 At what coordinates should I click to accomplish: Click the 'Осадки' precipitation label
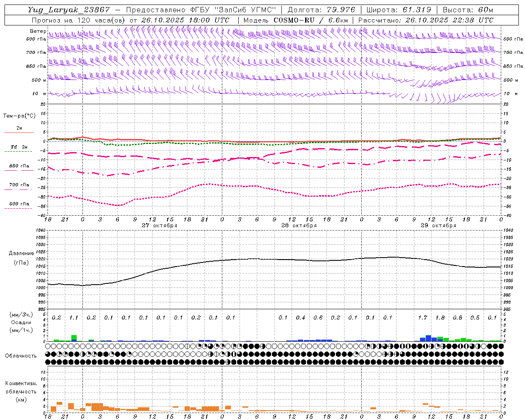point(21,322)
